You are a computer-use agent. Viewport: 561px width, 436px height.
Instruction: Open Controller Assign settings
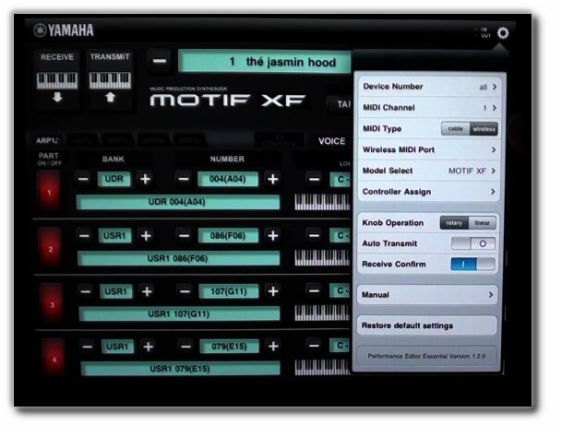[x=429, y=192]
